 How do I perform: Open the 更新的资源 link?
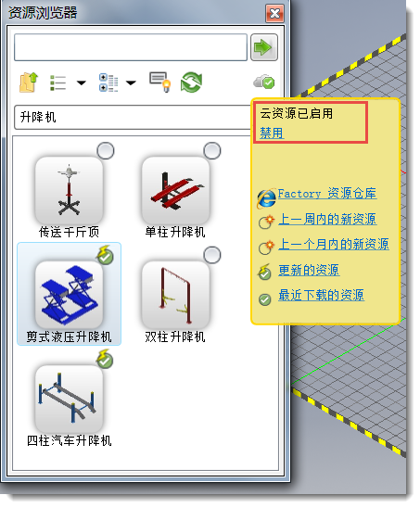309,270
